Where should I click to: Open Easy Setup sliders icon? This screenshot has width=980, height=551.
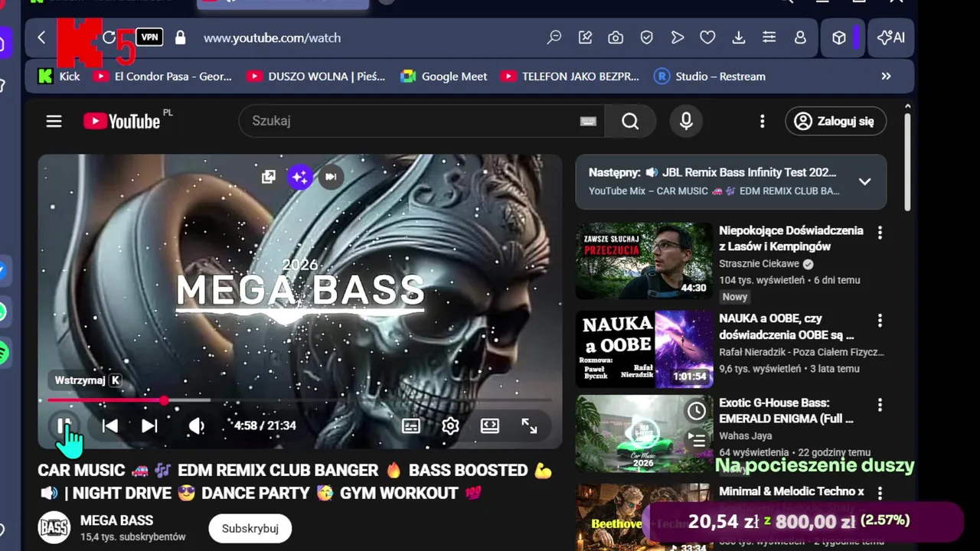(x=769, y=37)
